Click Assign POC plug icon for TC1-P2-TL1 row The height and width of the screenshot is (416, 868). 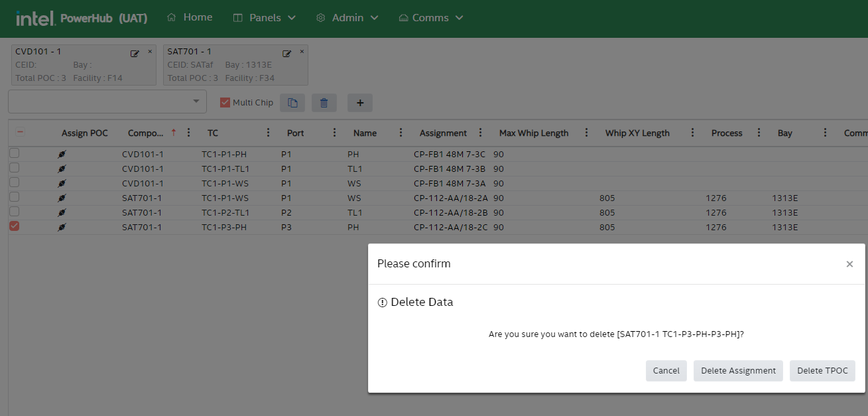(x=62, y=213)
